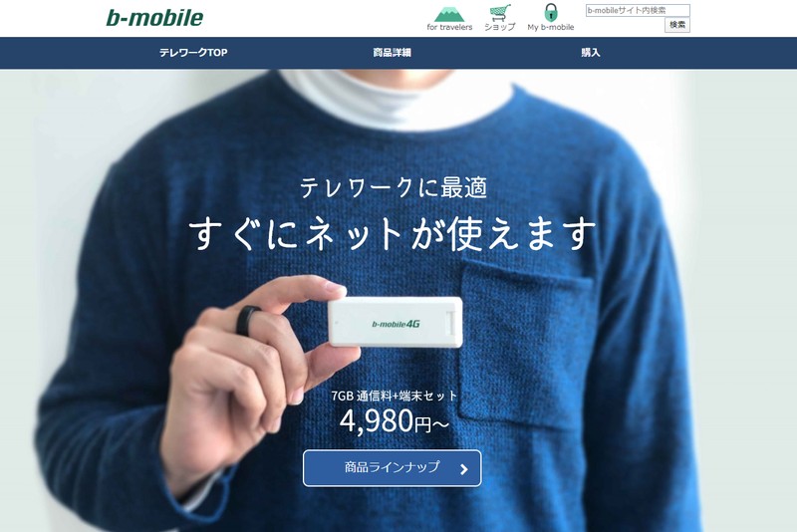This screenshot has height=532, width=797.
Task: Click the b-mobile4G label on the device
Action: click(x=396, y=324)
